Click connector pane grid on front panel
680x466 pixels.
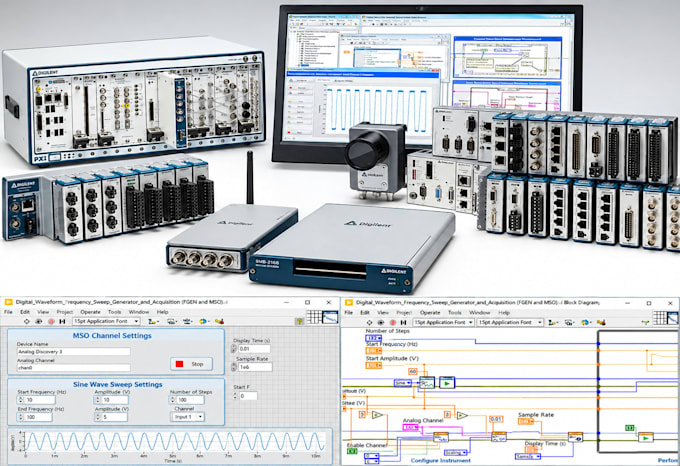pos(314,317)
